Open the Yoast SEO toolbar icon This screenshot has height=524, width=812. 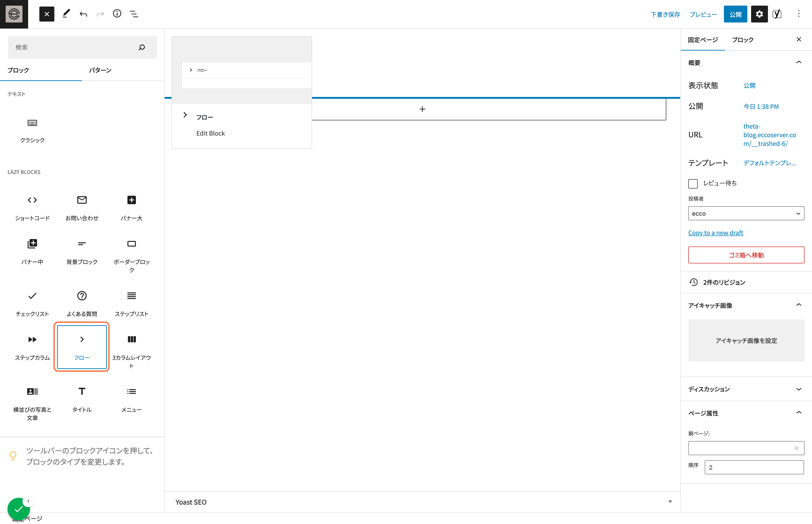click(x=777, y=14)
